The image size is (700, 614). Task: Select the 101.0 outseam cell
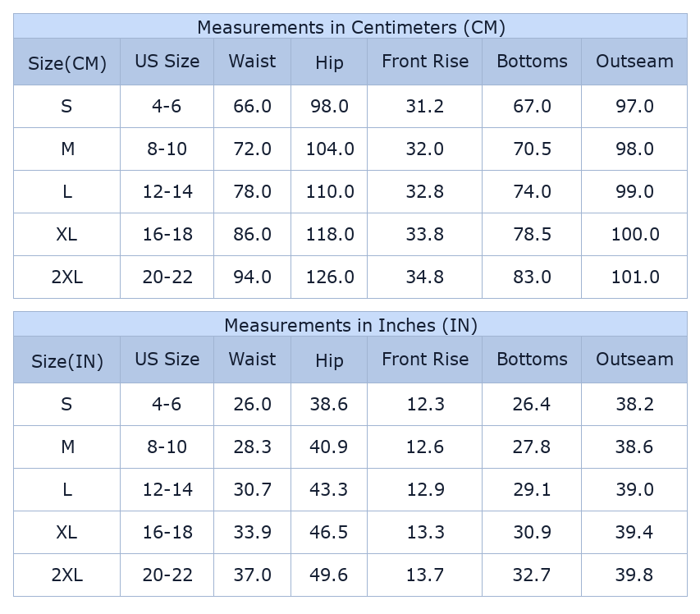click(x=634, y=277)
